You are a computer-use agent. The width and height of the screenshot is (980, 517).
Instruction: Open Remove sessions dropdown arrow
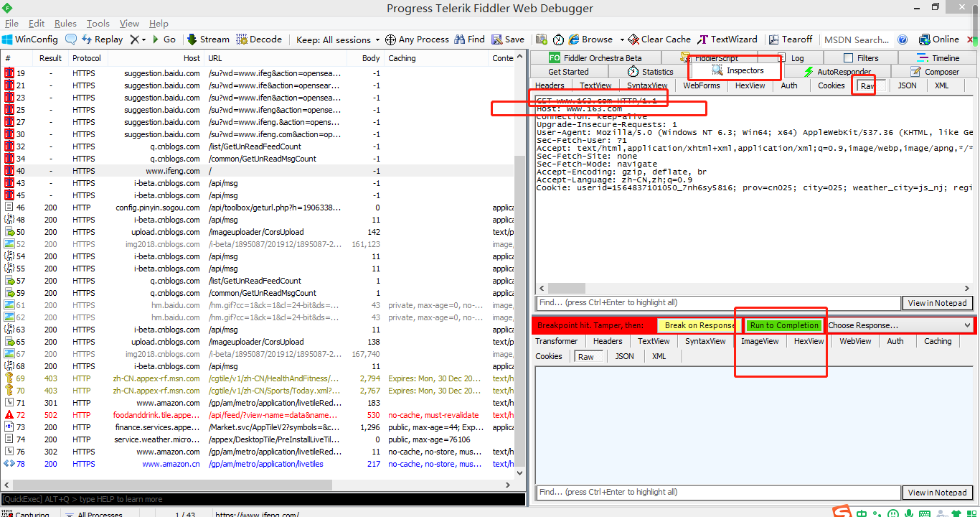click(x=143, y=39)
